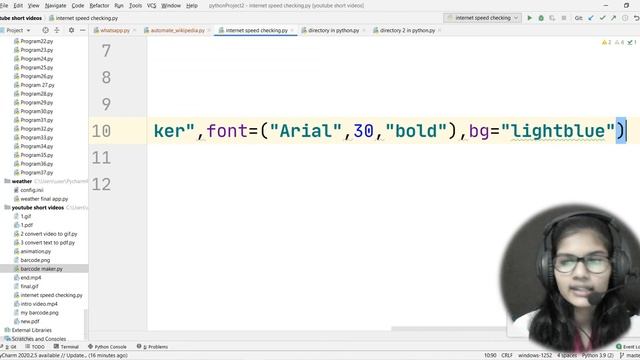
Task: Open the Problems tool window
Action: pyautogui.click(x=152, y=347)
